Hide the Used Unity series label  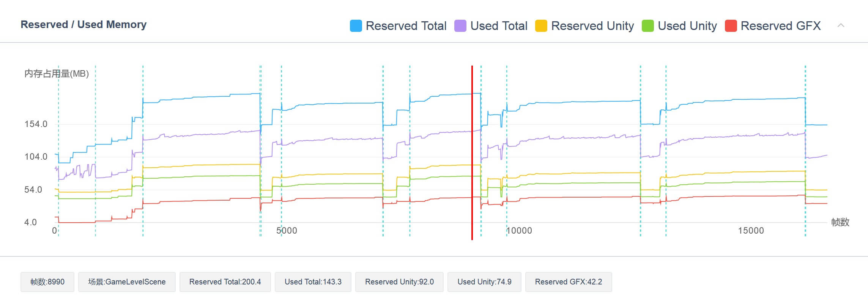coord(687,26)
